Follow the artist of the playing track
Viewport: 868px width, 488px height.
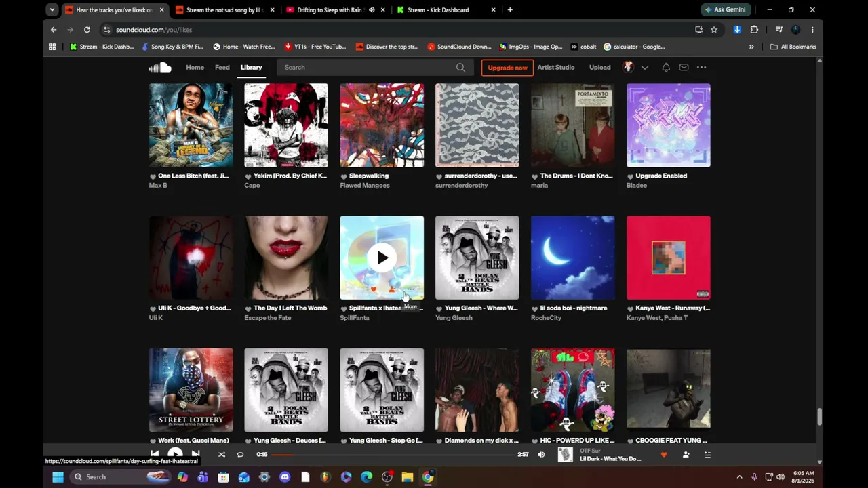click(686, 455)
